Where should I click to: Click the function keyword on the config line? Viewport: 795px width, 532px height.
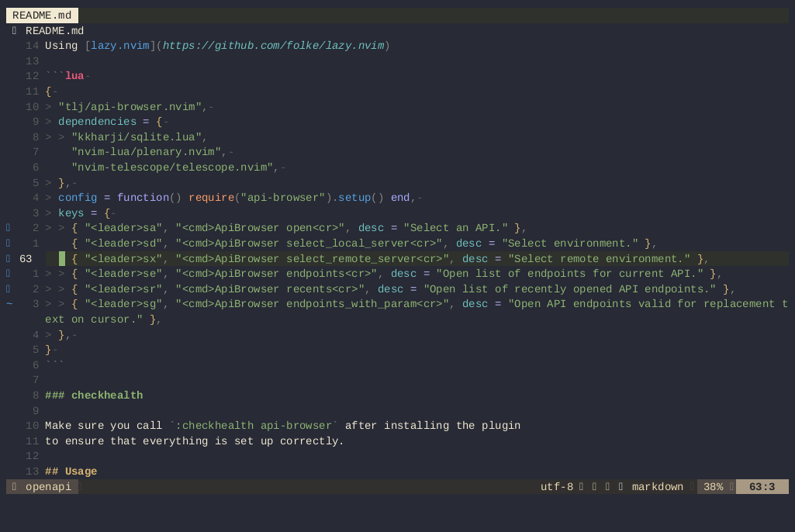[x=143, y=198]
